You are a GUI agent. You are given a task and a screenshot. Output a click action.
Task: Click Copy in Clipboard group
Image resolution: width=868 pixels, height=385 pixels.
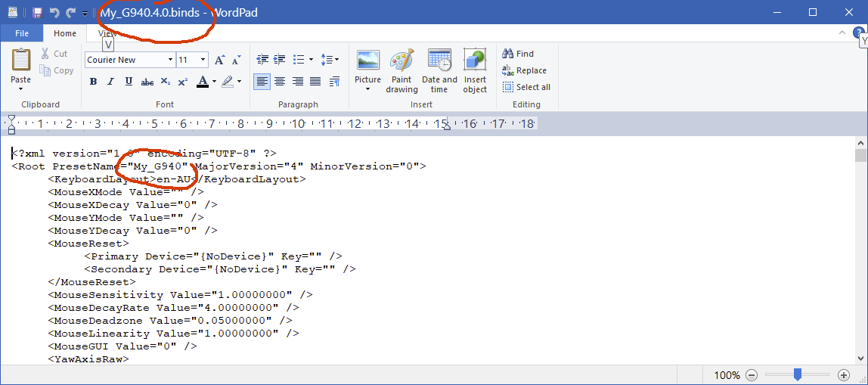click(x=57, y=70)
